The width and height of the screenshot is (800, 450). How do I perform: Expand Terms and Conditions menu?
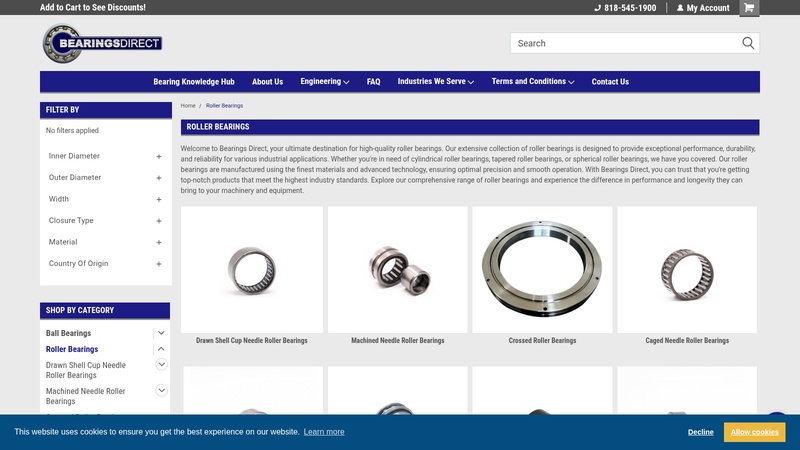pos(533,82)
